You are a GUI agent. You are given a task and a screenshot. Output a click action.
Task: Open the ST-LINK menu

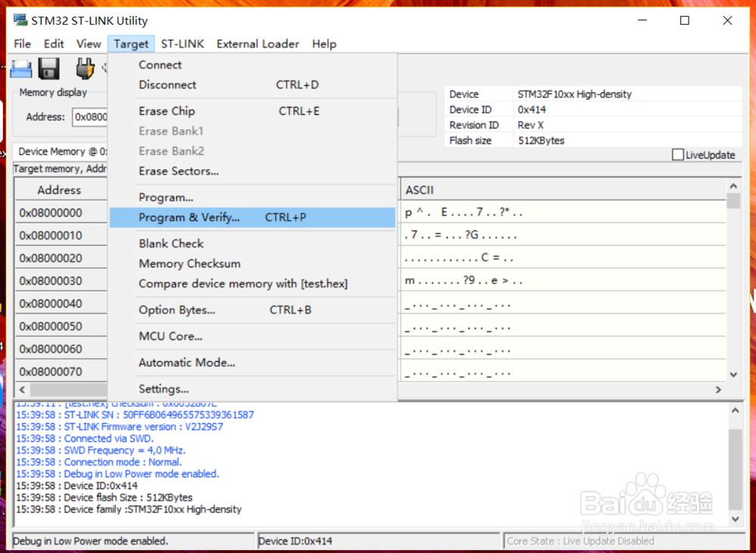click(x=182, y=44)
